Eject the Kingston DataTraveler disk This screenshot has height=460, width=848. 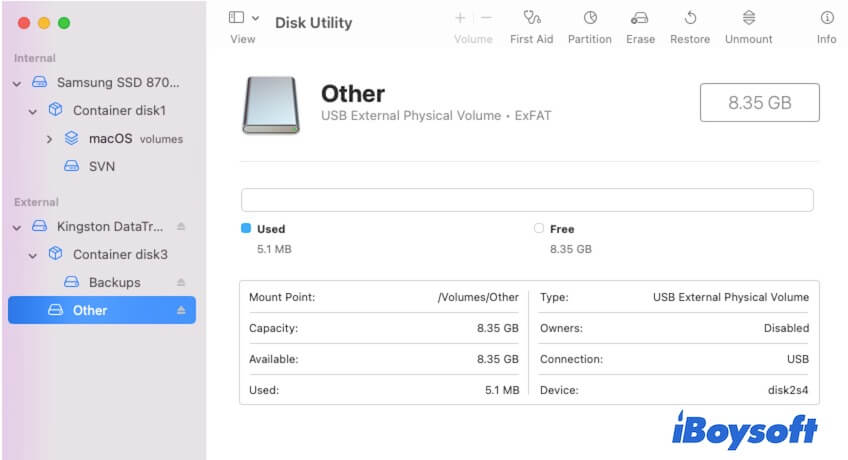181,226
